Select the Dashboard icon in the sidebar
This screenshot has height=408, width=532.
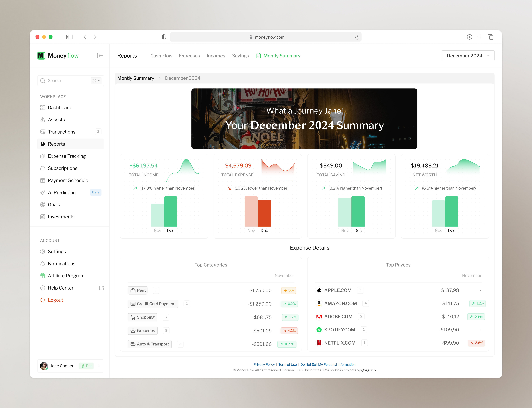43,108
